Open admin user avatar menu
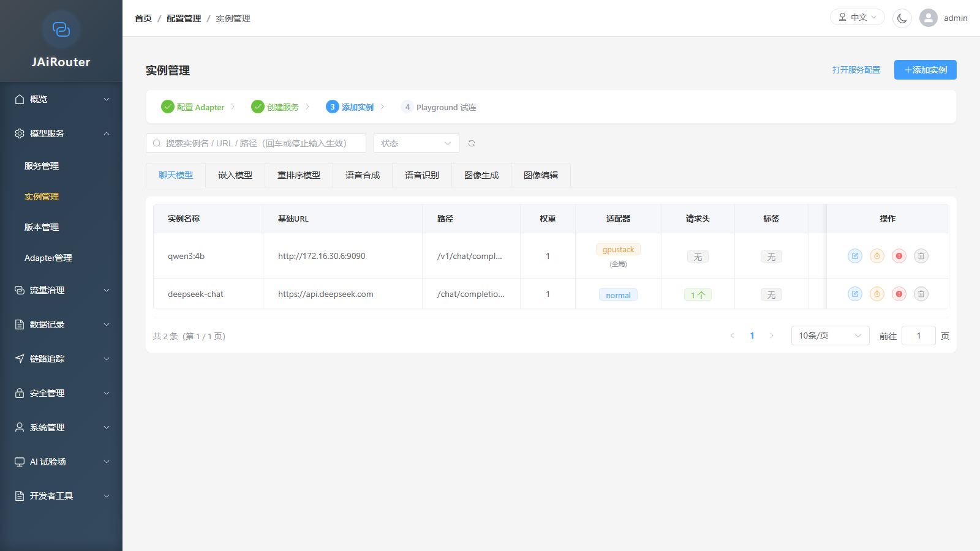Viewport: 980px width, 551px height. pos(929,18)
